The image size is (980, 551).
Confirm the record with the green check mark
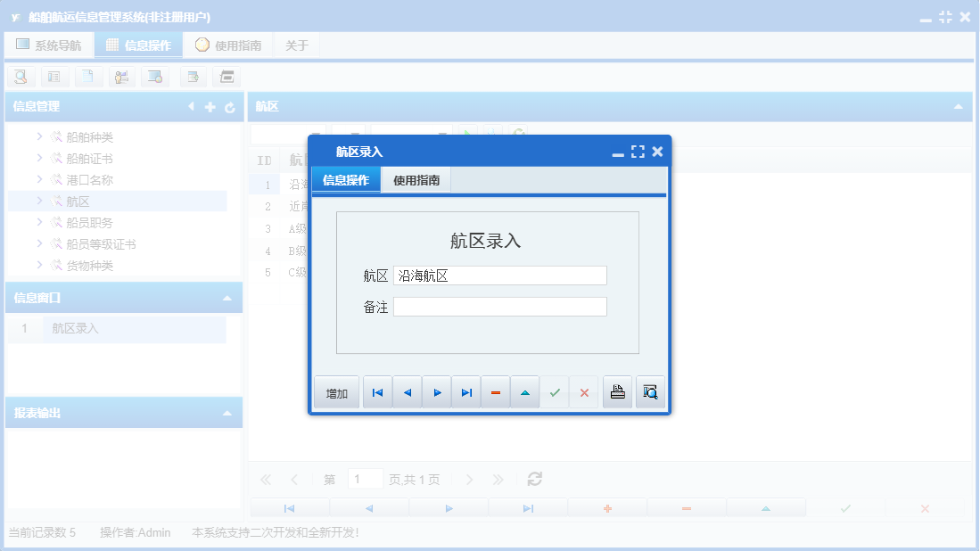(x=554, y=391)
